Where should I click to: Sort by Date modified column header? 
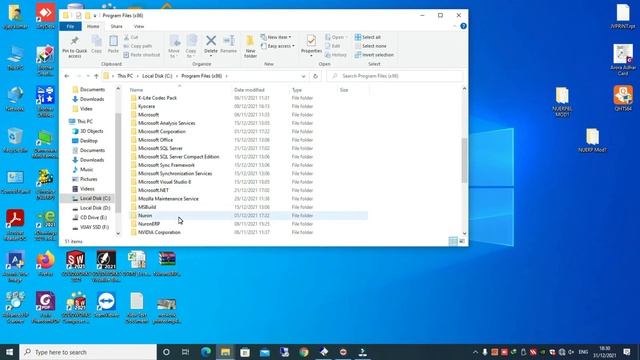tap(249, 90)
